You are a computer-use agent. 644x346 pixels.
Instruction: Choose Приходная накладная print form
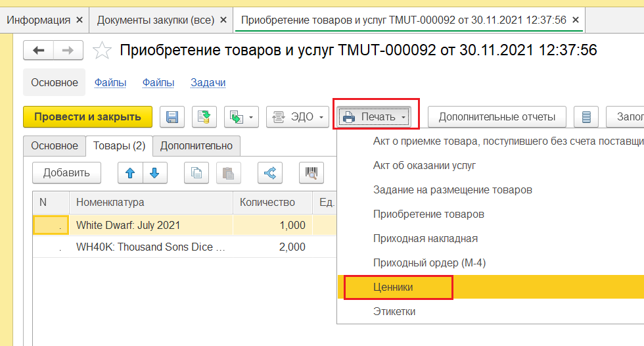click(425, 238)
